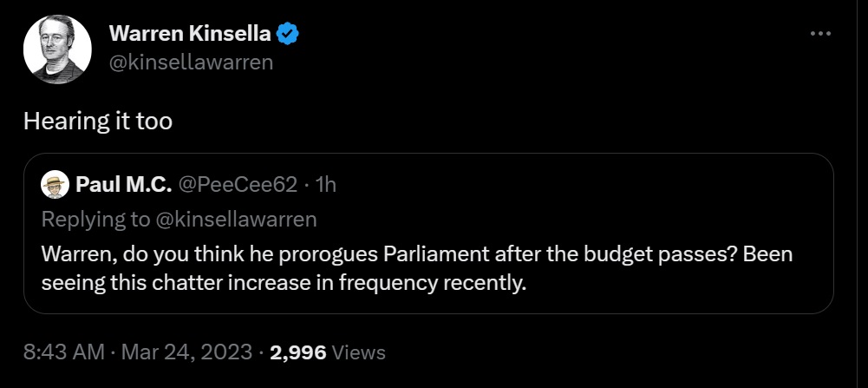Click the "Hearing it too" tweet text
868x388 pixels.
tap(98, 122)
